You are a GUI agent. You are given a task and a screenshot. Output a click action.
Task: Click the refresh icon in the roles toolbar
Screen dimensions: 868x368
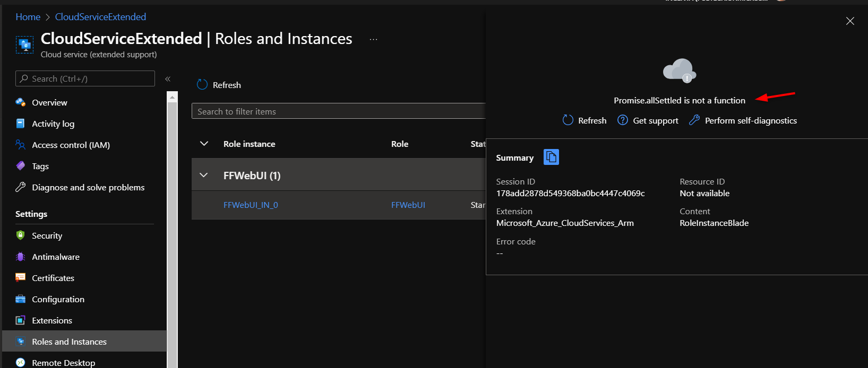pos(202,85)
